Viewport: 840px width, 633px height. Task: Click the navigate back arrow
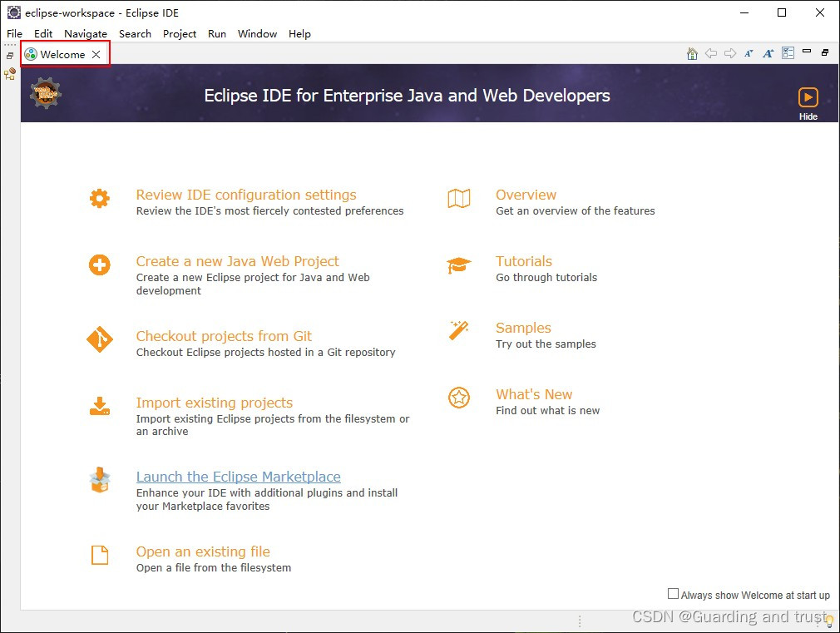tap(711, 53)
